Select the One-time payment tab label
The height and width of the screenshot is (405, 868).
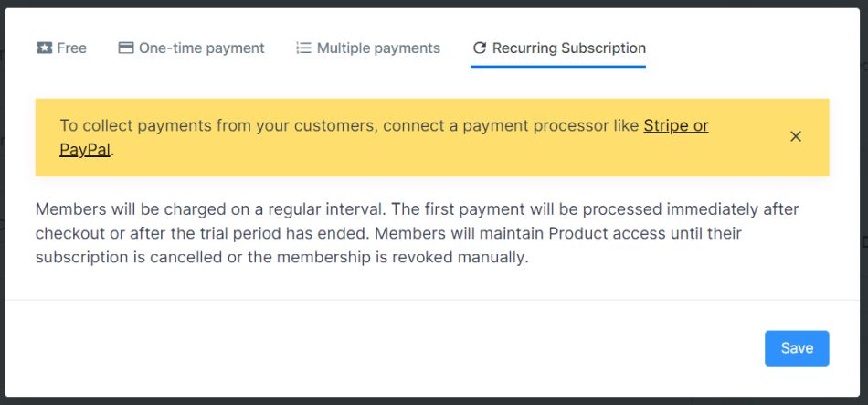[202, 48]
